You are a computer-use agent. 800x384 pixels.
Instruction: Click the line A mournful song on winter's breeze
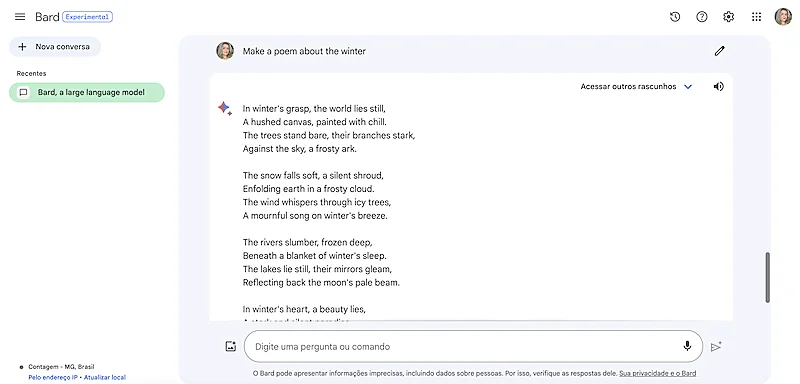pyautogui.click(x=315, y=216)
